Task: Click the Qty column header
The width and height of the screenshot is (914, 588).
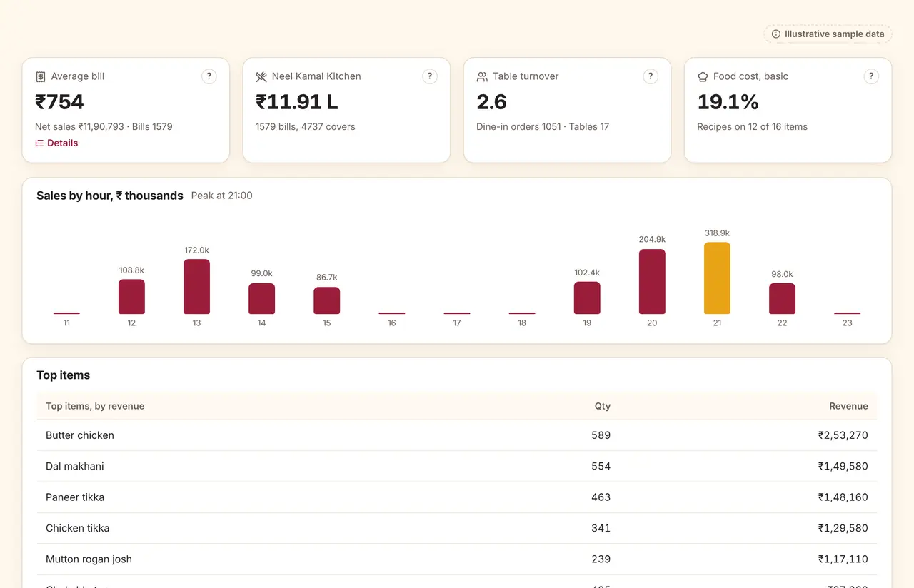Action: click(x=603, y=406)
